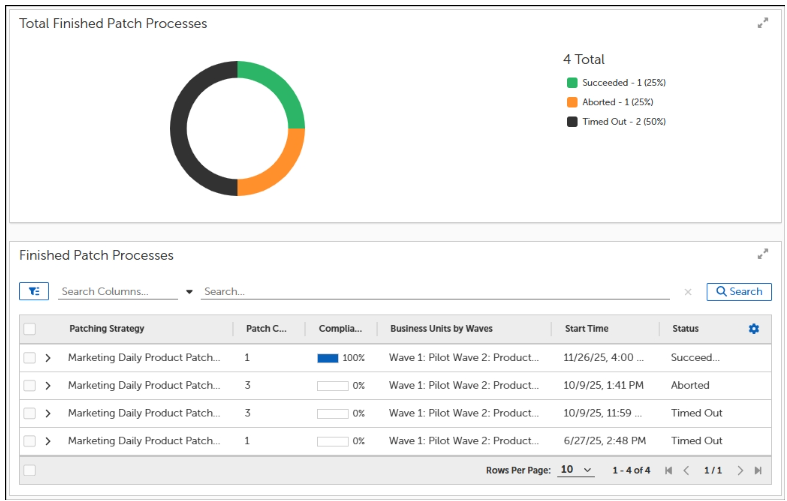The width and height of the screenshot is (787, 501).
Task: Toggle the select-all checkbox in table header
Action: [30, 329]
